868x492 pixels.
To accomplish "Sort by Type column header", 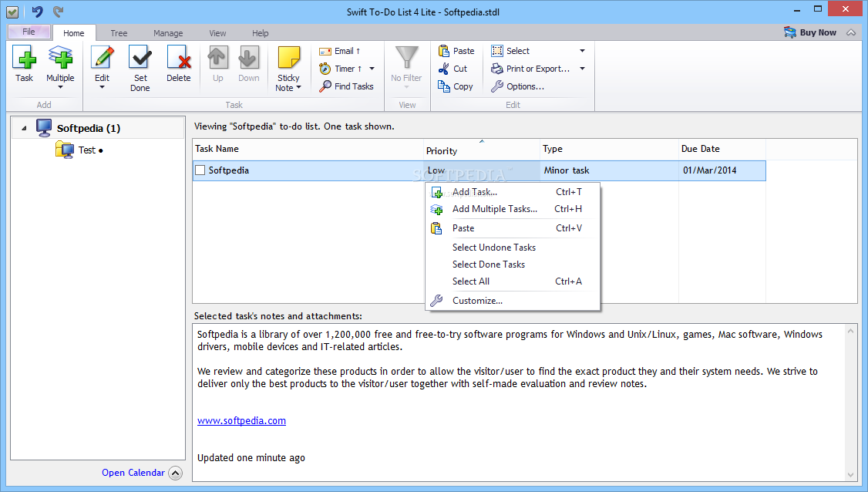I will [609, 149].
